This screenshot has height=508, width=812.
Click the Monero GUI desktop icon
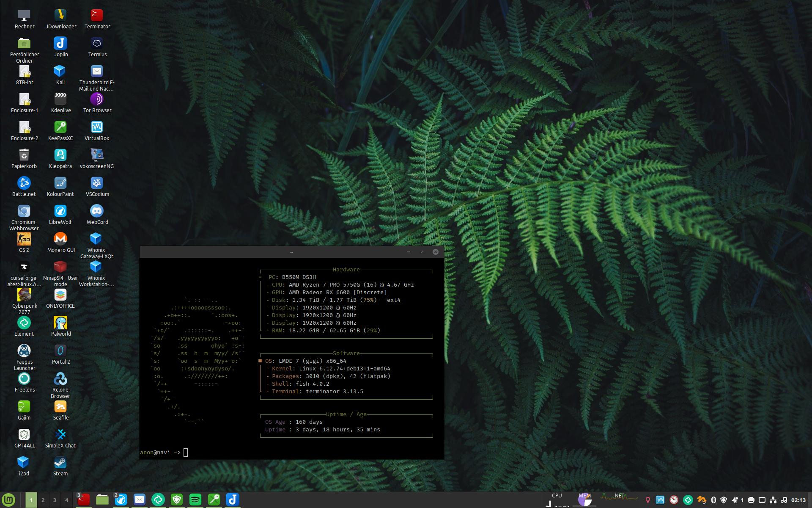coord(60,239)
